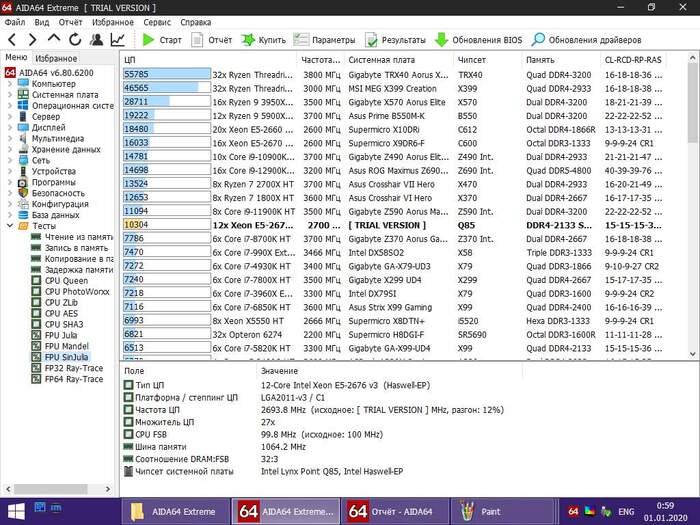Click the graph chart icon in toolbar
This screenshot has width=700, height=525.
pos(118,40)
